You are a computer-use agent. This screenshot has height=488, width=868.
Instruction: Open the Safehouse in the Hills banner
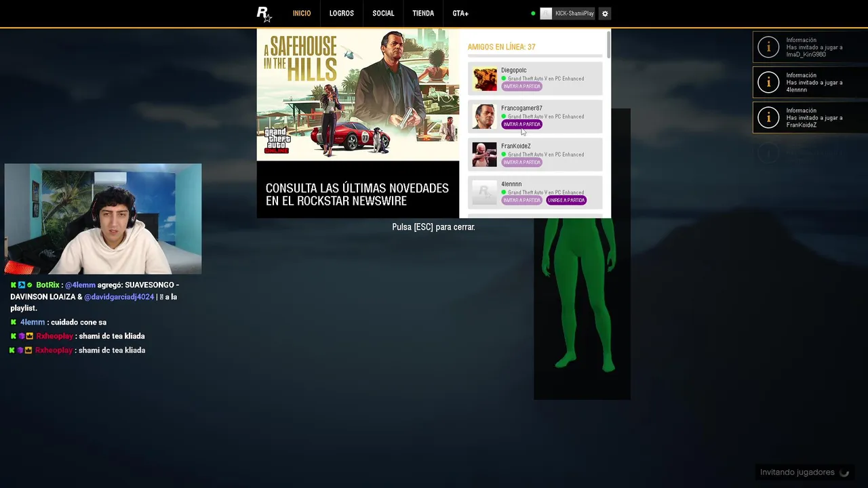coord(358,95)
